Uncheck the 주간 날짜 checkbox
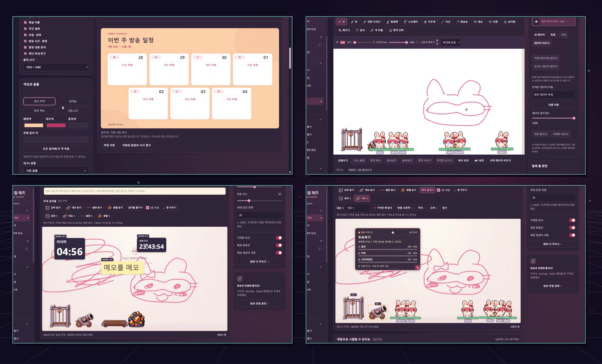This screenshot has width=602, height=364. (25, 29)
